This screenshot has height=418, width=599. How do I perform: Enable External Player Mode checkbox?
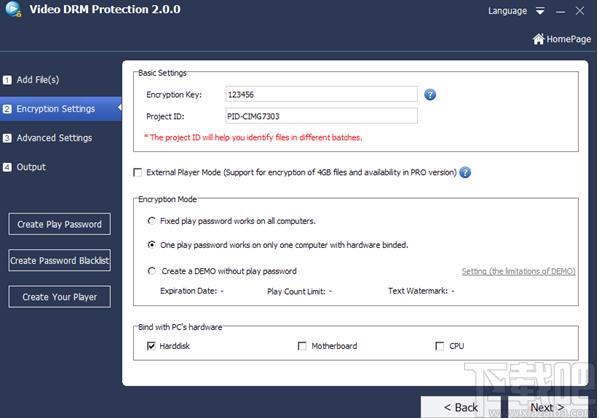tap(138, 172)
